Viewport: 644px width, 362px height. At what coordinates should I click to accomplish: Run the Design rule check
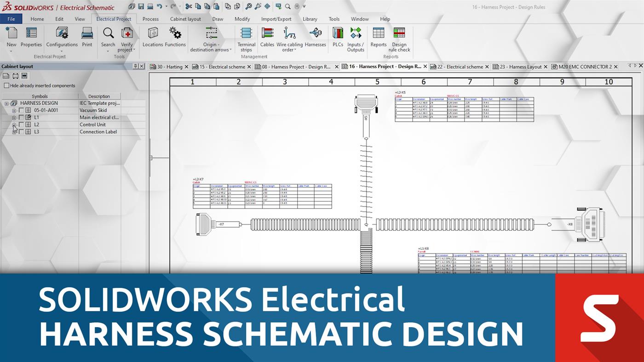point(398,37)
